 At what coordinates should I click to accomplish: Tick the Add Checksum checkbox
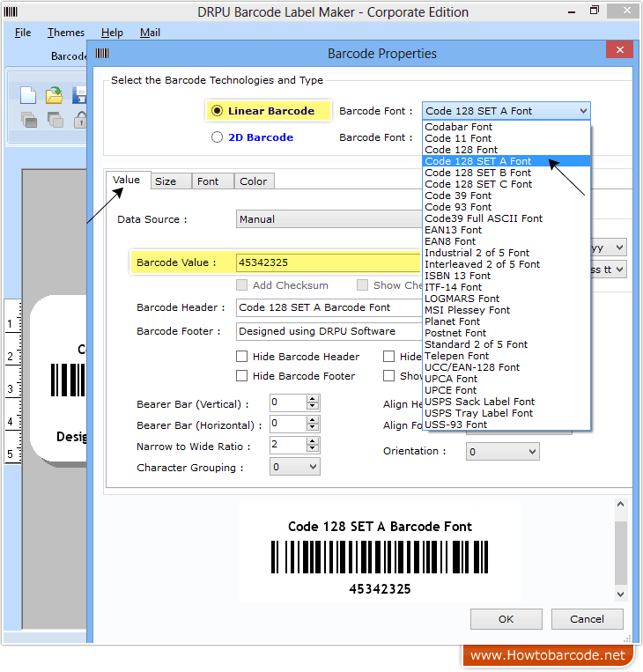pos(241,285)
